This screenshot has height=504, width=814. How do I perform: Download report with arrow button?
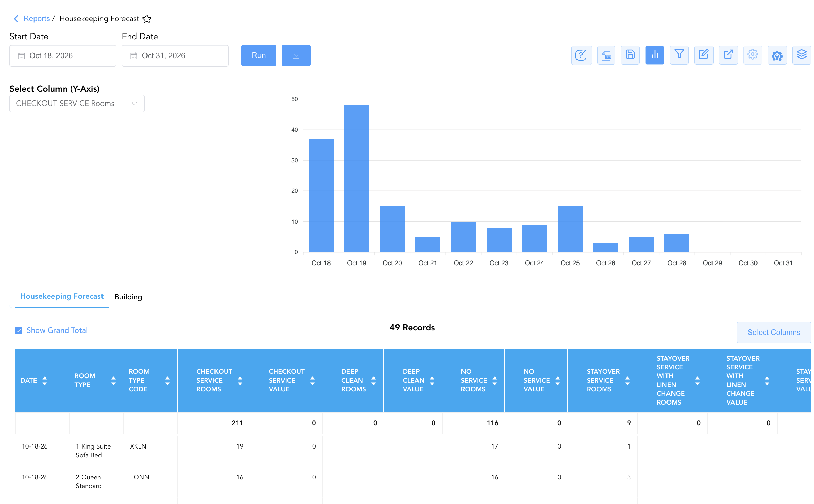[296, 55]
